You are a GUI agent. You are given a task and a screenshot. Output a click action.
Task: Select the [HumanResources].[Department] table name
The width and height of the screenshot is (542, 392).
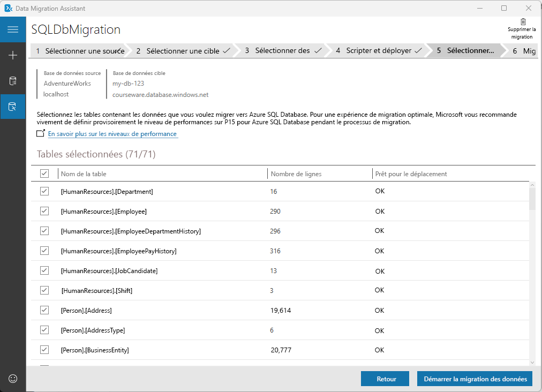point(107,192)
